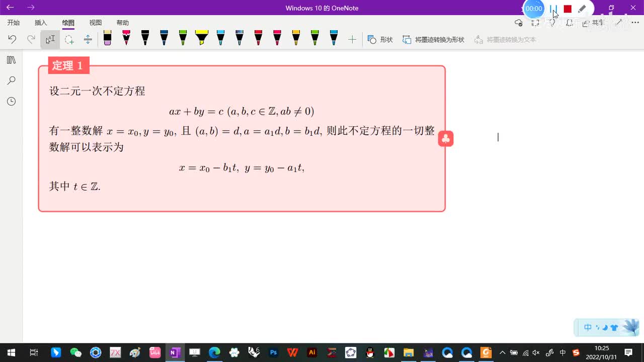The width and height of the screenshot is (644, 362).
Task: Open Task View on the taskbar
Action: pyautogui.click(x=34, y=352)
